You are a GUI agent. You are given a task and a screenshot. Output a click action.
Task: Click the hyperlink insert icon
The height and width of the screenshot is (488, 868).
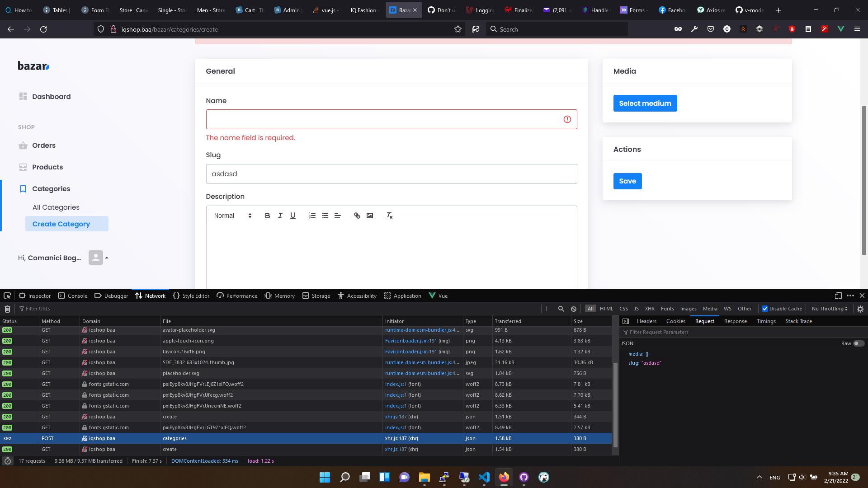coord(356,216)
